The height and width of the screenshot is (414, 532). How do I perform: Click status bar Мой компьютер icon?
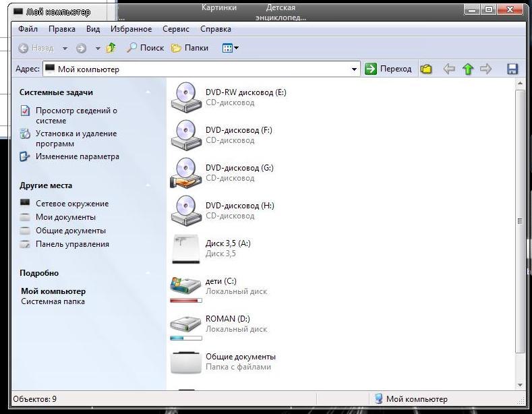point(379,398)
